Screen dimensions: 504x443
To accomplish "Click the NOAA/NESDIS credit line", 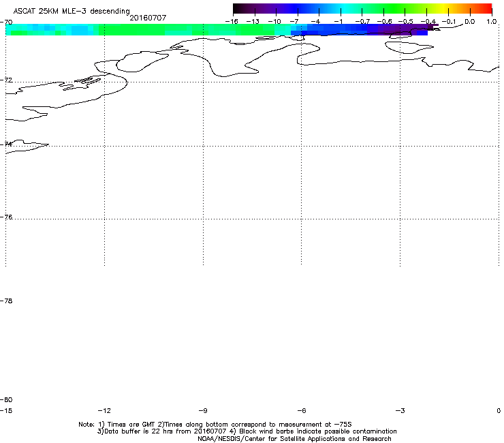I will [x=294, y=438].
